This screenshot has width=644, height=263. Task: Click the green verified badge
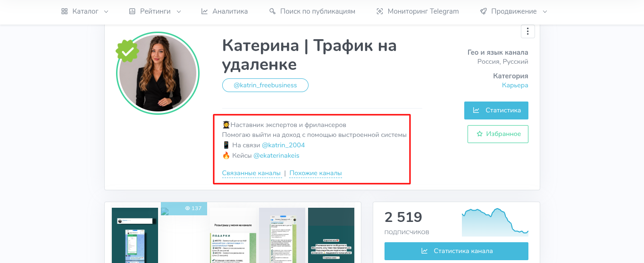pyautogui.click(x=127, y=51)
